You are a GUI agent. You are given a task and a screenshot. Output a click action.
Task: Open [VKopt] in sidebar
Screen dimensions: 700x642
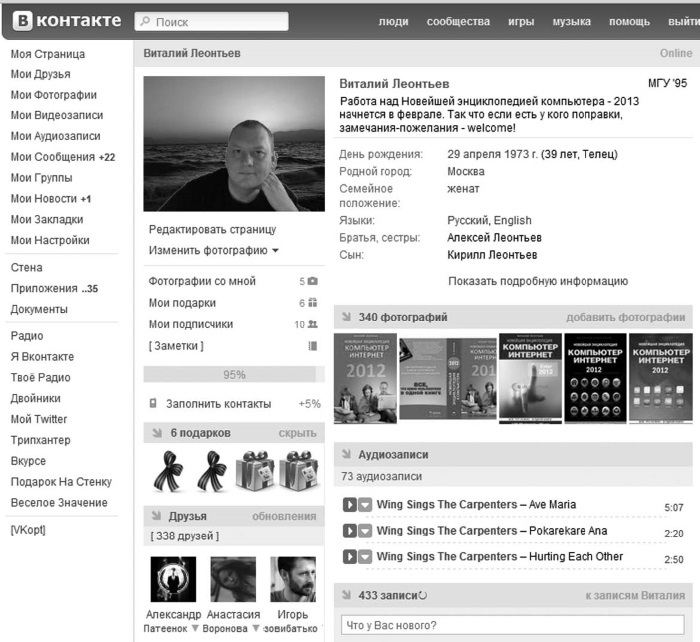[x=28, y=530]
